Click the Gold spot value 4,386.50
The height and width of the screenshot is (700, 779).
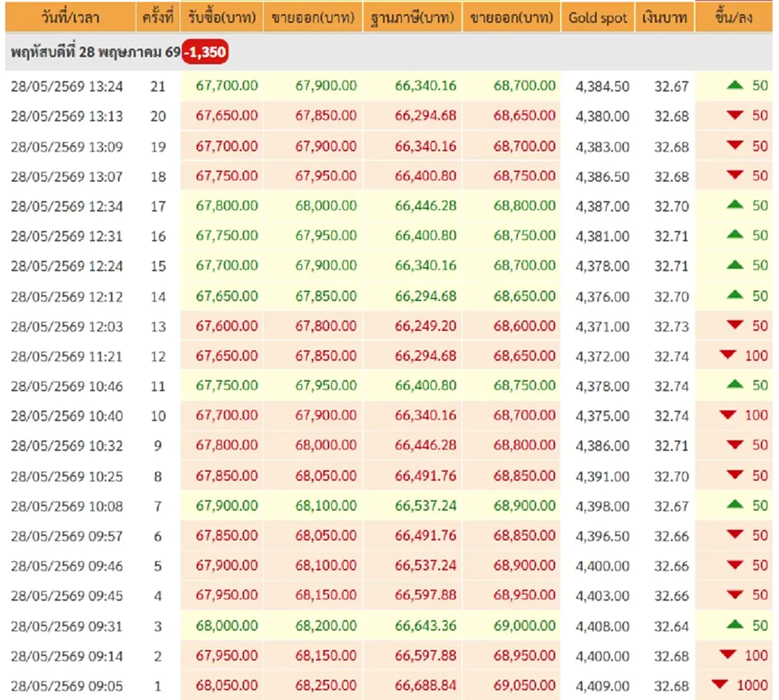602,176
